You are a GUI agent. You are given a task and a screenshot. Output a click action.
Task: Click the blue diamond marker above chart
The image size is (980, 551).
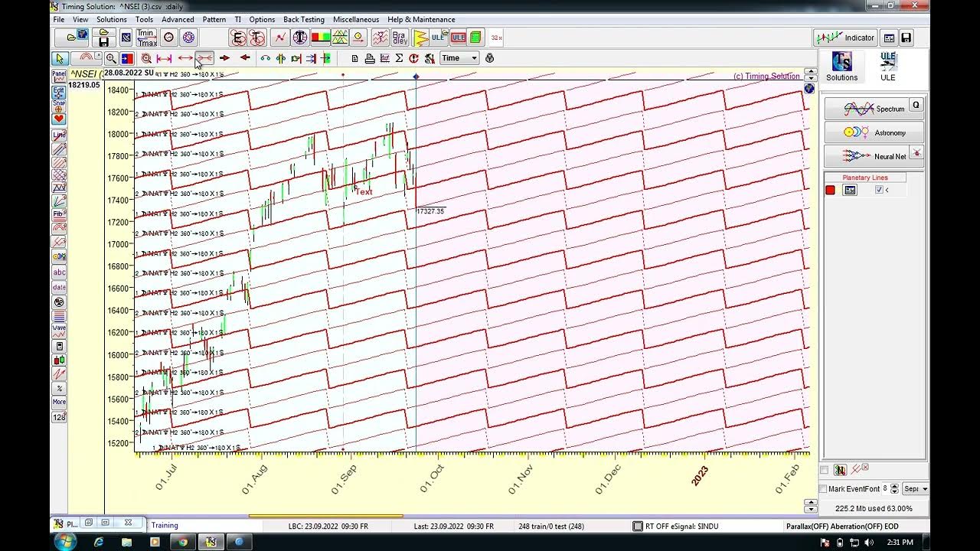point(416,76)
